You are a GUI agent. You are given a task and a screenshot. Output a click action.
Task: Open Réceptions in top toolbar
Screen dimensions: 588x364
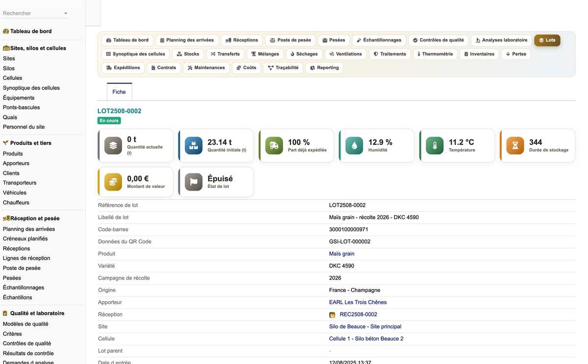click(x=242, y=40)
